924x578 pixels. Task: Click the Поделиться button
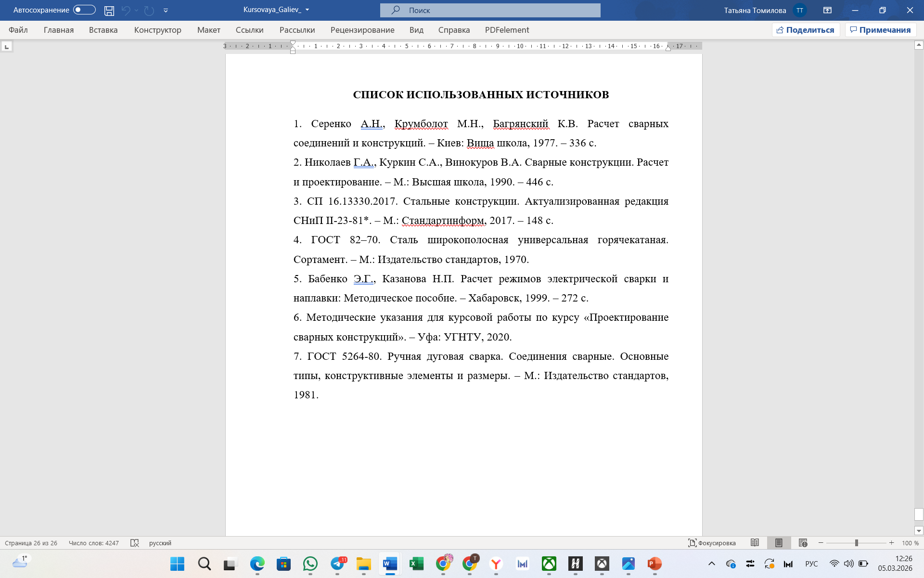806,30
